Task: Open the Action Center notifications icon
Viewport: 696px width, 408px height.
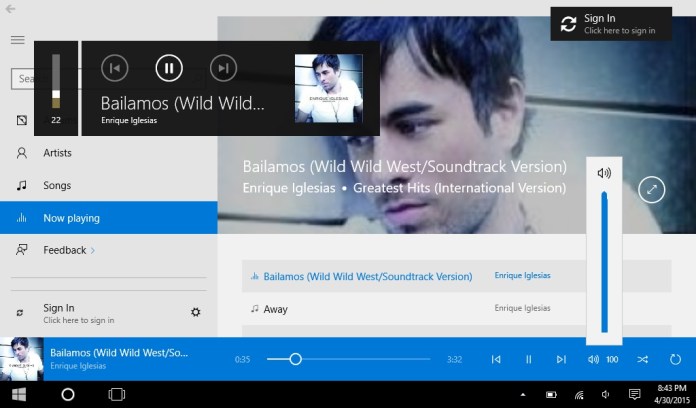Action: click(x=635, y=394)
